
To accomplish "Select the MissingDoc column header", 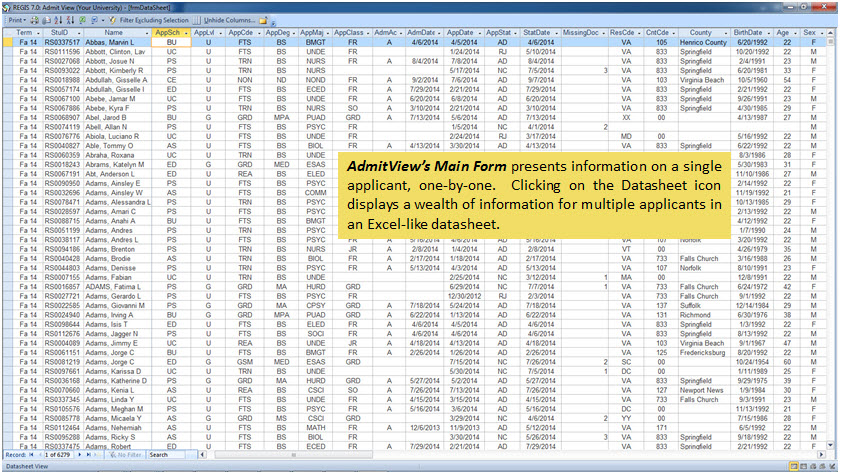I will (x=584, y=33).
